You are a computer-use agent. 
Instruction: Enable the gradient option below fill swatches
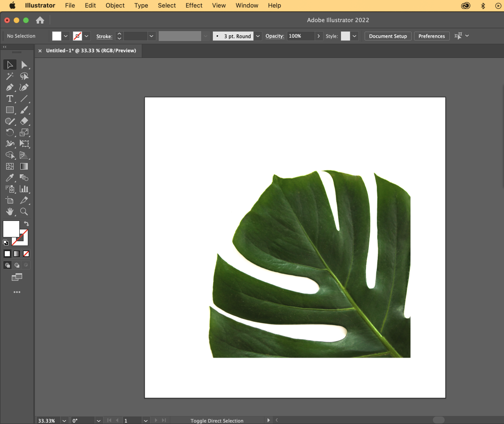[17, 253]
